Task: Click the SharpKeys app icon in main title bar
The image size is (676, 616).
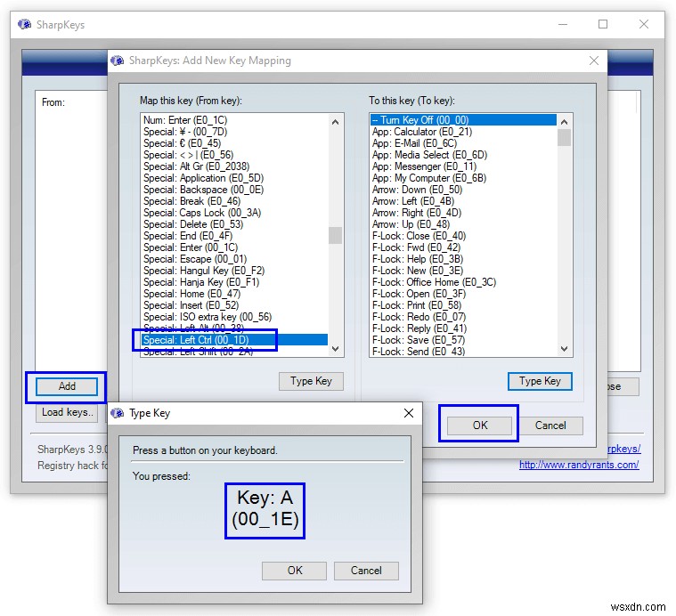Action: (x=25, y=25)
